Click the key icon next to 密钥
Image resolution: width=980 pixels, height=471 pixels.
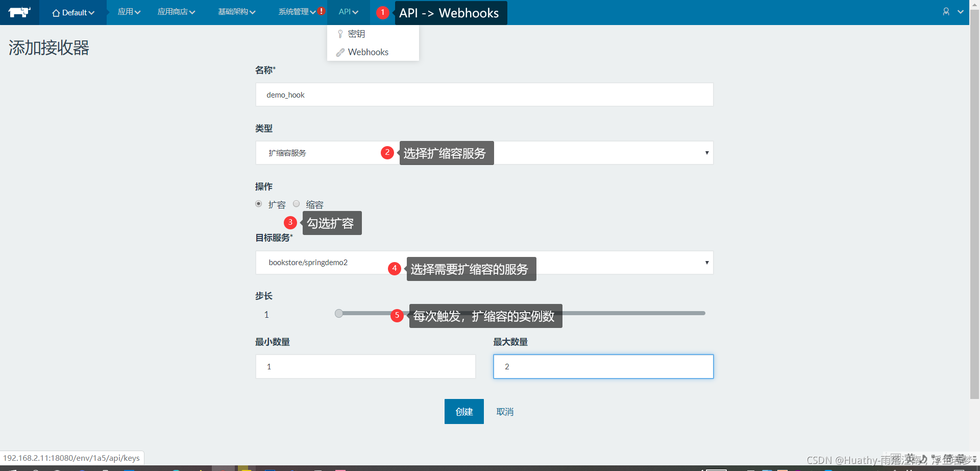click(340, 34)
